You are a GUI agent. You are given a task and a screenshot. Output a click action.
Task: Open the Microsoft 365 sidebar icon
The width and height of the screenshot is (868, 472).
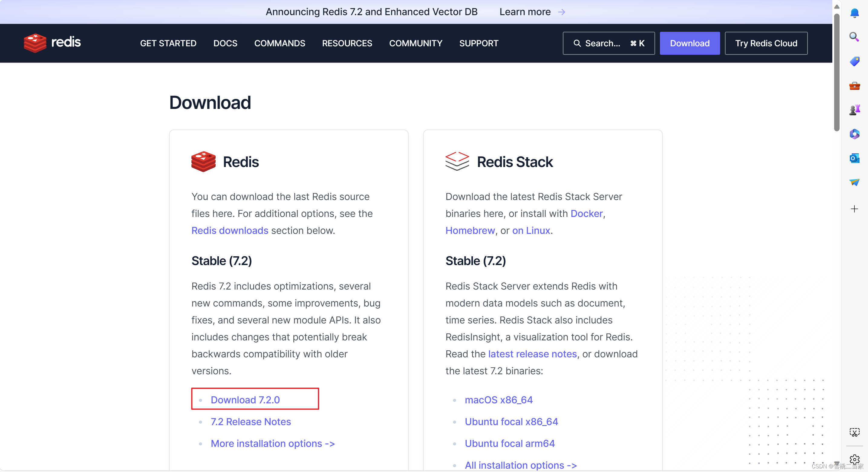[854, 134]
